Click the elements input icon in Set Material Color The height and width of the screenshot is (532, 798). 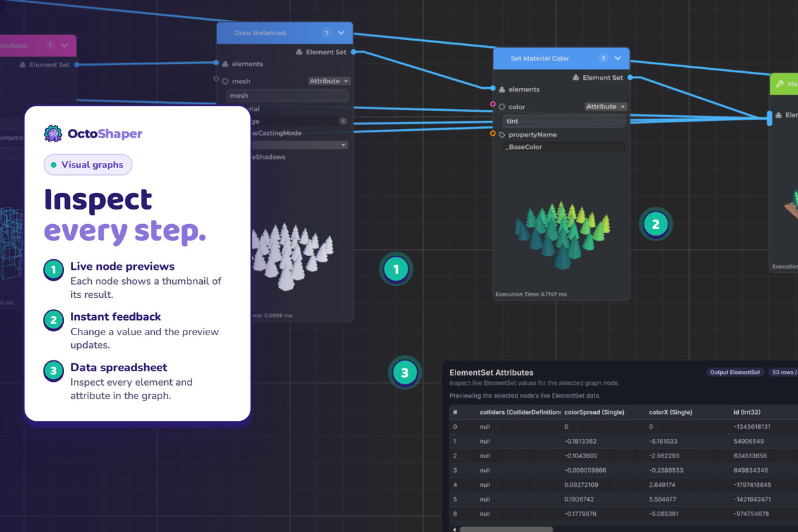click(x=501, y=89)
